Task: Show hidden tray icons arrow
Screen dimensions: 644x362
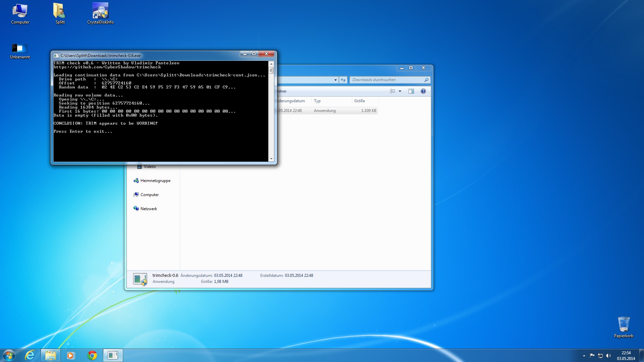Action: tap(584, 356)
